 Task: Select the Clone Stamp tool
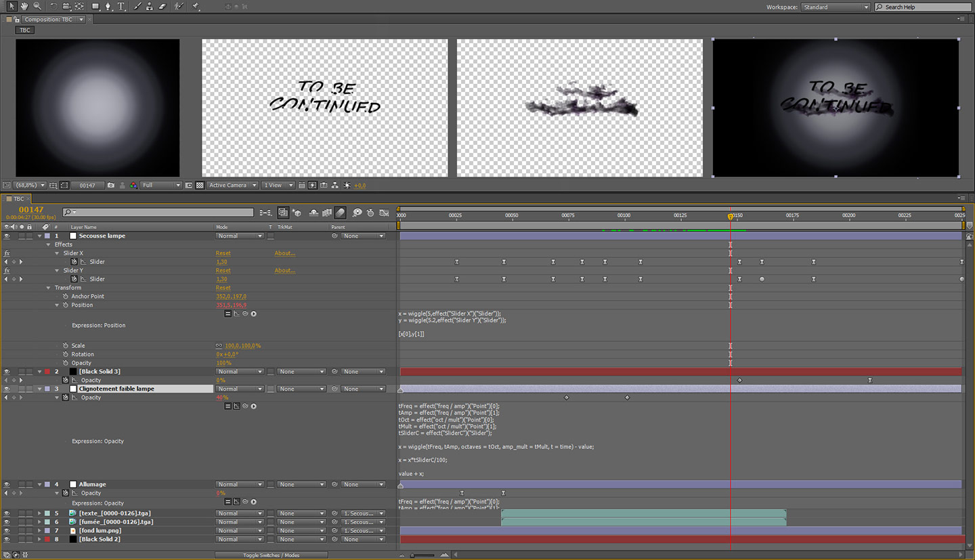pos(150,6)
